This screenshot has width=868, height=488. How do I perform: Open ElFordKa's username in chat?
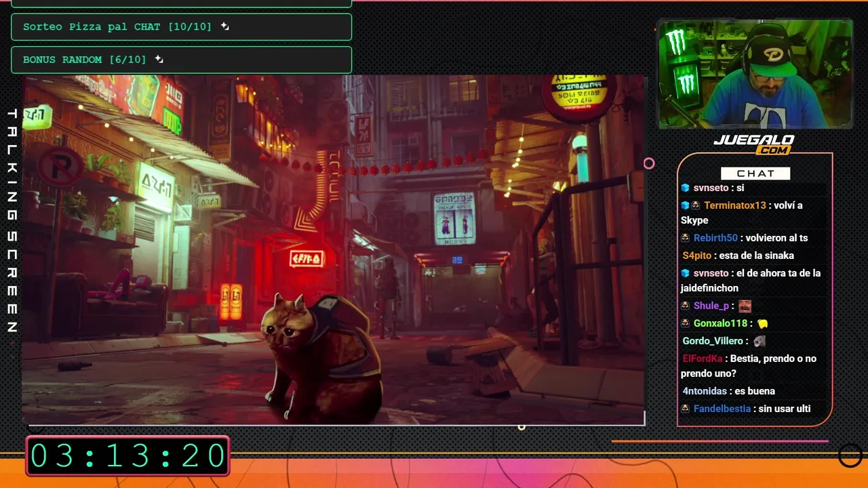(x=703, y=359)
